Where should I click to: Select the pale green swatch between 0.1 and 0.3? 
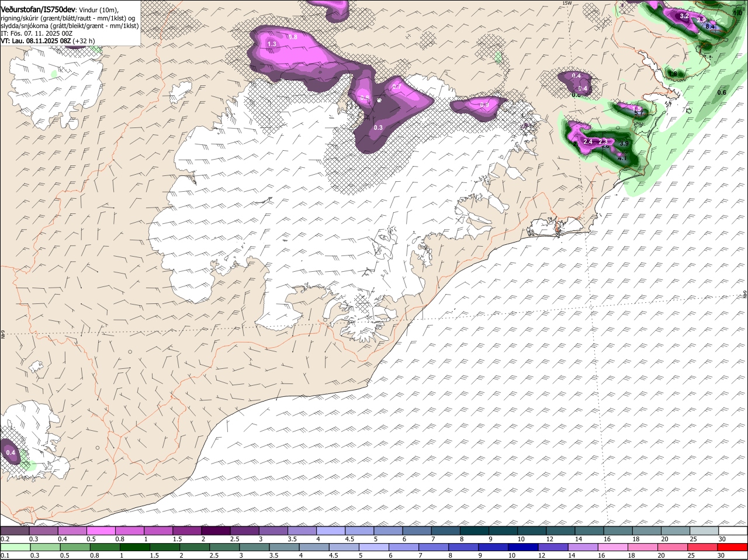click(x=15, y=547)
